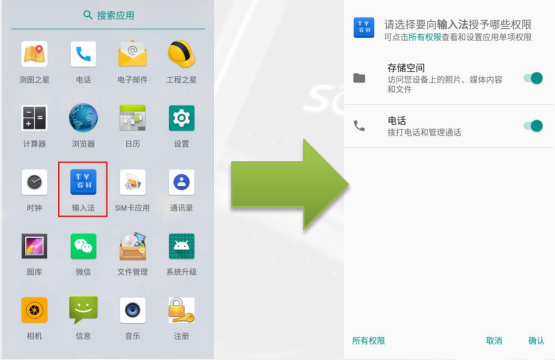The width and height of the screenshot is (555, 360).
Task: Toggle the 电话 phone permission switch
Action: 533,126
